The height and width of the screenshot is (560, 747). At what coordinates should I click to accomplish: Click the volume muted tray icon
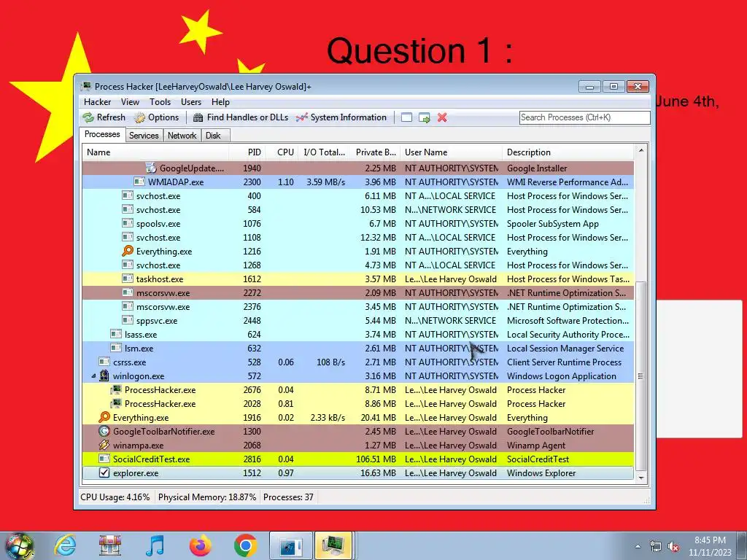[x=673, y=547]
